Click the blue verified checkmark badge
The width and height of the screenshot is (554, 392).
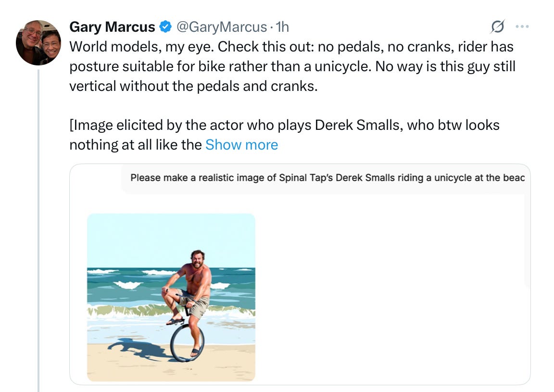tap(165, 27)
